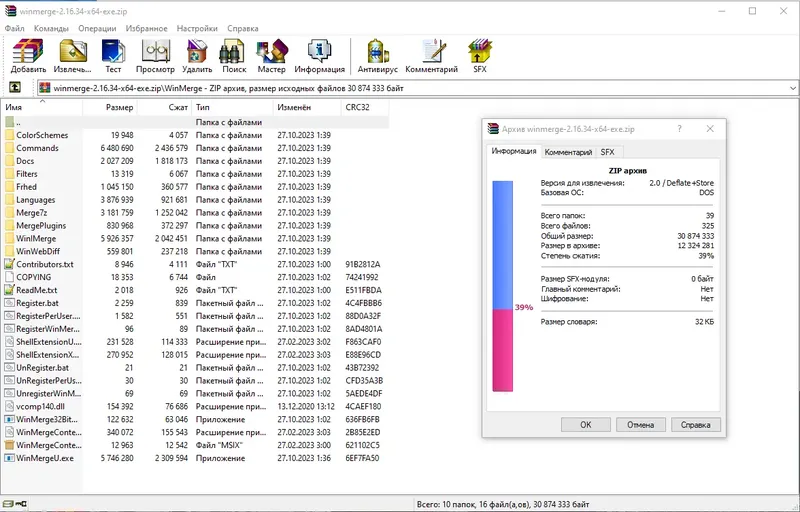Image resolution: width=800 pixels, height=512 pixels.
Task: Click the Отмена button
Action: click(x=640, y=424)
